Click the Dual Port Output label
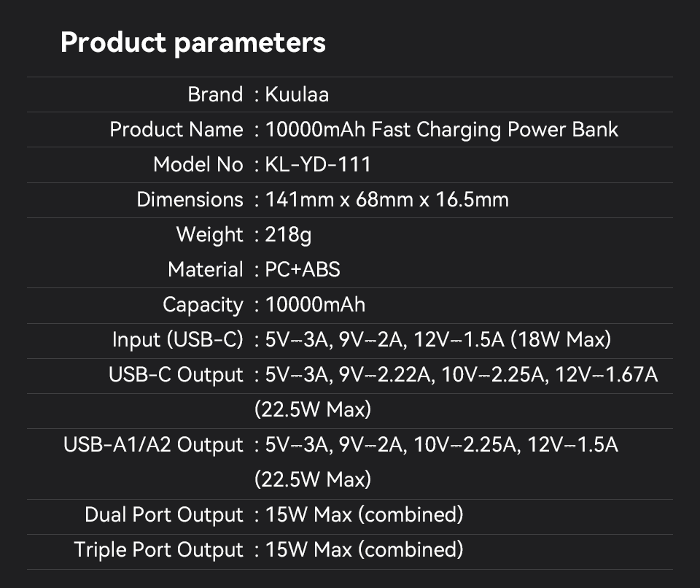Screen dimensions: 700x588 pyautogui.click(x=164, y=514)
